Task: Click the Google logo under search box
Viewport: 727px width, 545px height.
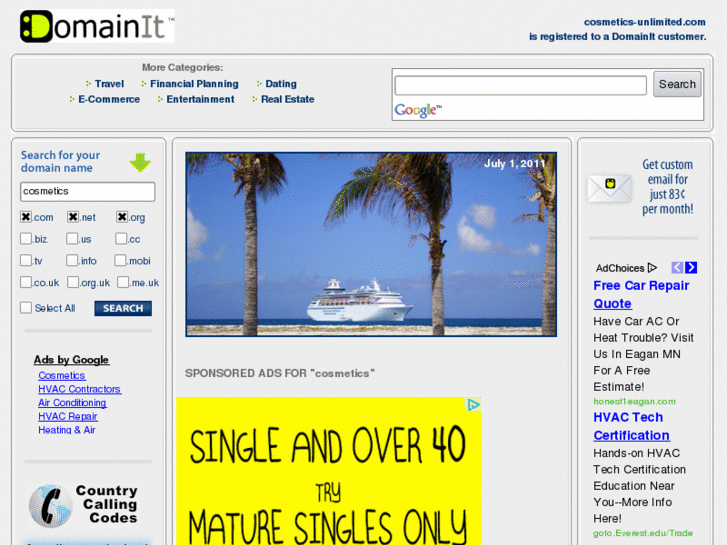Action: pos(418,110)
